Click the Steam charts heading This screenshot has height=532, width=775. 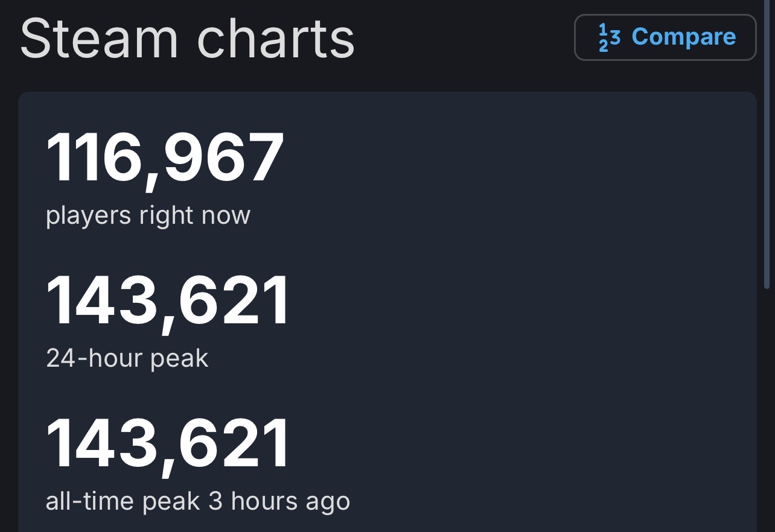click(187, 39)
